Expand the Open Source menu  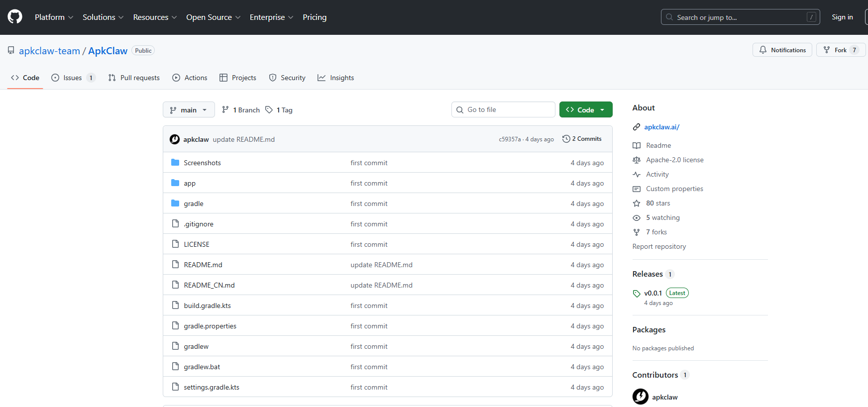(213, 17)
